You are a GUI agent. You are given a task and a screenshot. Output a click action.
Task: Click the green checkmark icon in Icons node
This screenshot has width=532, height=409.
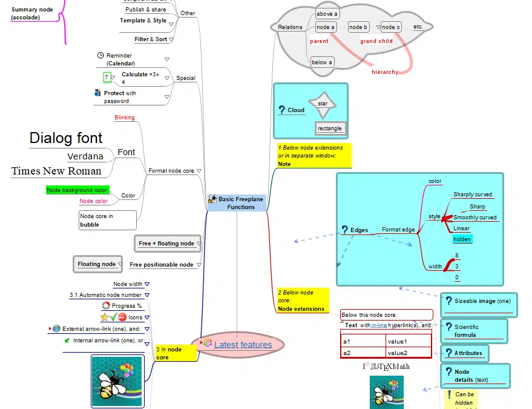[x=113, y=317]
